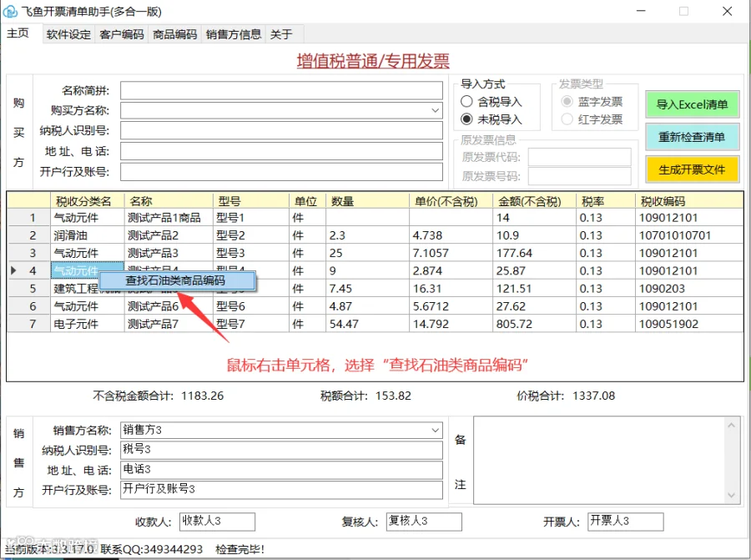751x560 pixels.
Task: Click the app cloud icon in title bar
Action: (x=9, y=11)
